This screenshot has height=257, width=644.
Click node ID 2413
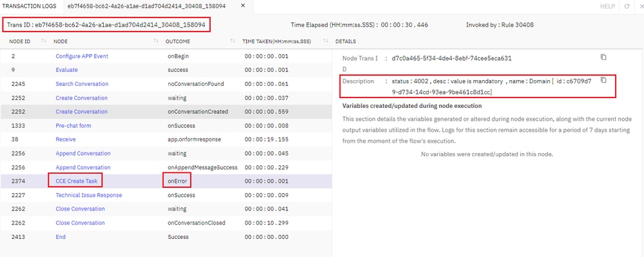coord(18,237)
